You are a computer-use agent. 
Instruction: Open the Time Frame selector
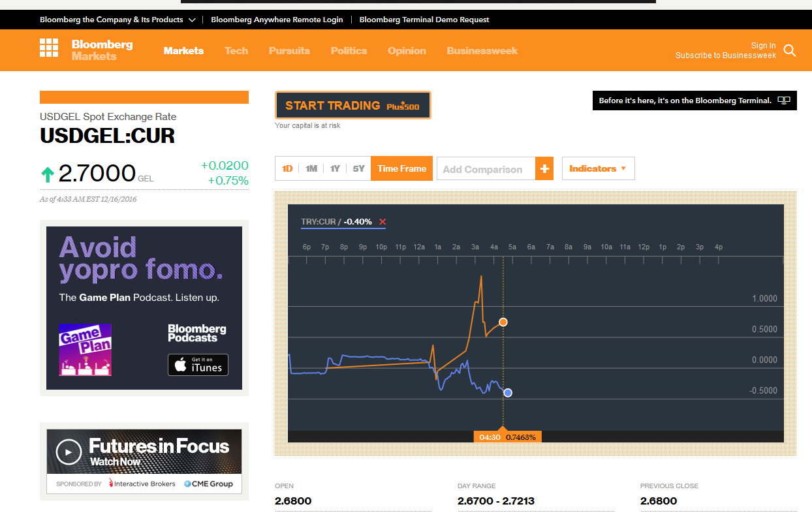point(401,168)
